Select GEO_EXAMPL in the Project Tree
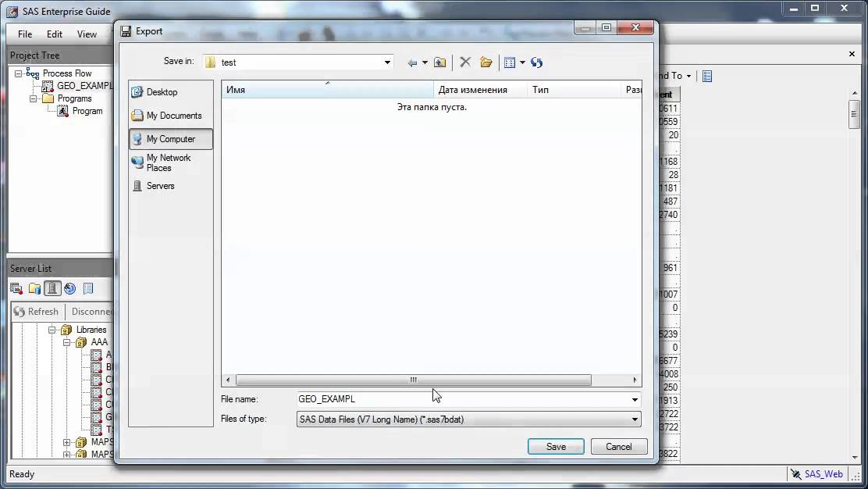 pyautogui.click(x=84, y=86)
